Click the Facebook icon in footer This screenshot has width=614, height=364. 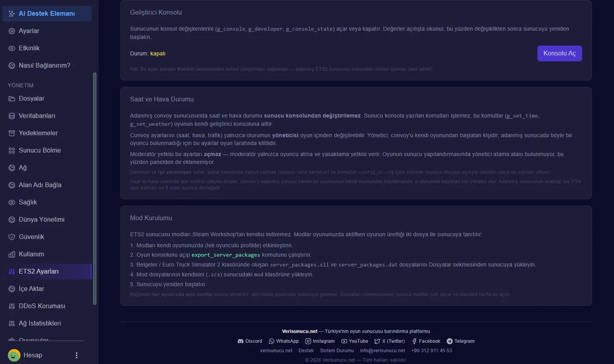click(414, 341)
